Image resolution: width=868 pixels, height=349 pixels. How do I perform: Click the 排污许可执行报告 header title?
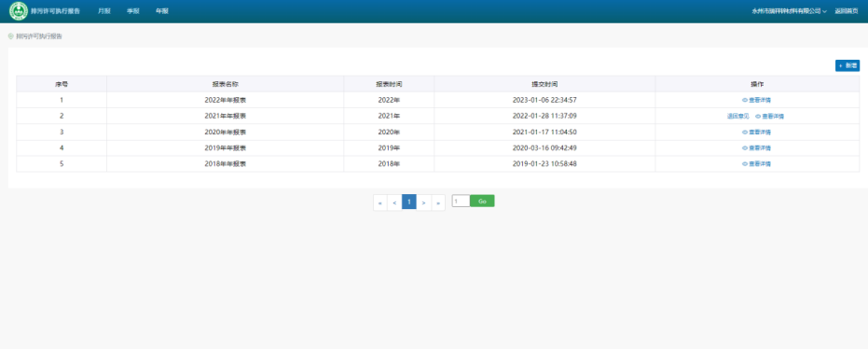[x=55, y=11]
